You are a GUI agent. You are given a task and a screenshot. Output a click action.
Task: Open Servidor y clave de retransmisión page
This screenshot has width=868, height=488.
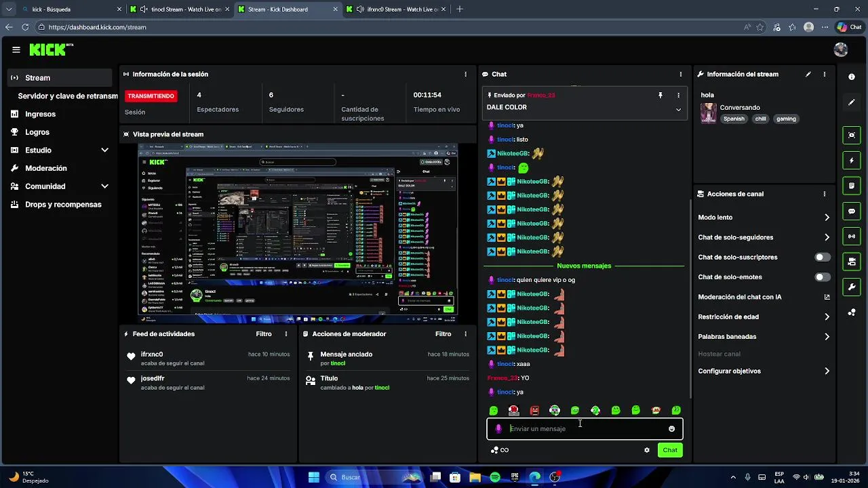68,96
